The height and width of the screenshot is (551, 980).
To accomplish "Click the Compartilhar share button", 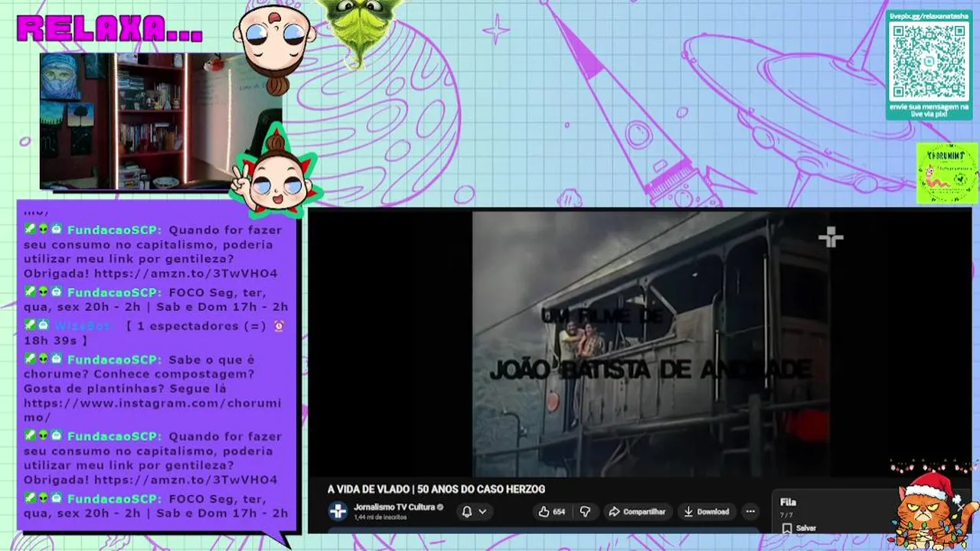I will click(637, 512).
